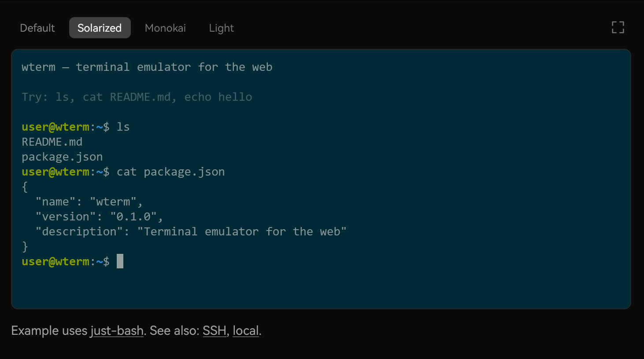
Task: Click the 'cat package.json' command text
Action: click(170, 172)
